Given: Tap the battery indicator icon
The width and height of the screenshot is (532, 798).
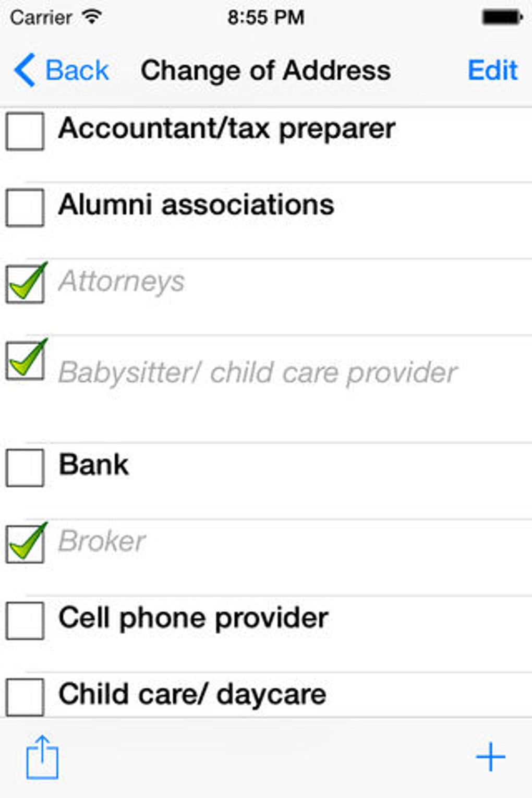Looking at the screenshot, I should pyautogui.click(x=501, y=17).
